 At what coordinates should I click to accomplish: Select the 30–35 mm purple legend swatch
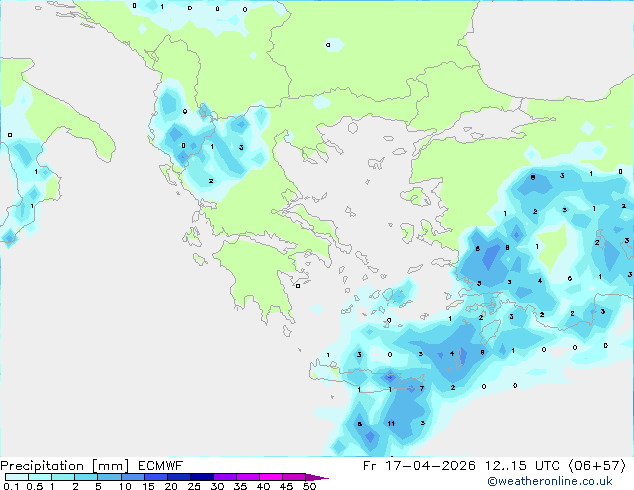click(x=224, y=477)
